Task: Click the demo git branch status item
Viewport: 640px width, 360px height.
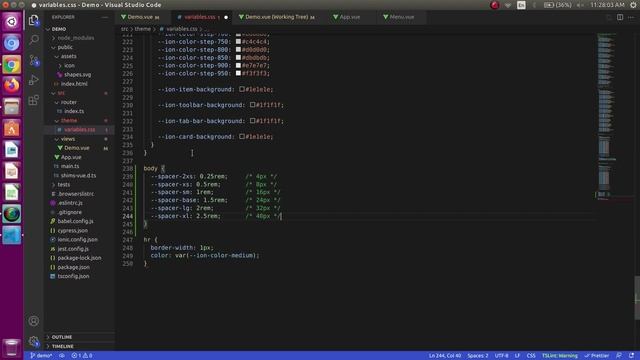Action: tap(41, 356)
